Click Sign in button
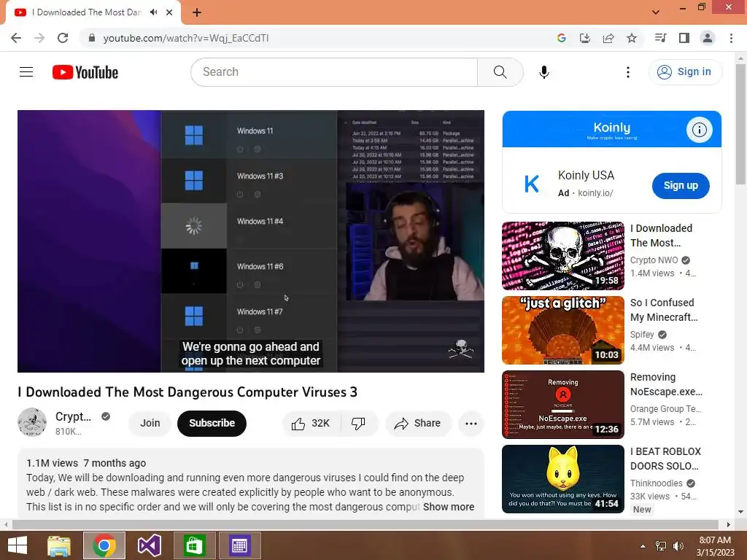 (685, 72)
